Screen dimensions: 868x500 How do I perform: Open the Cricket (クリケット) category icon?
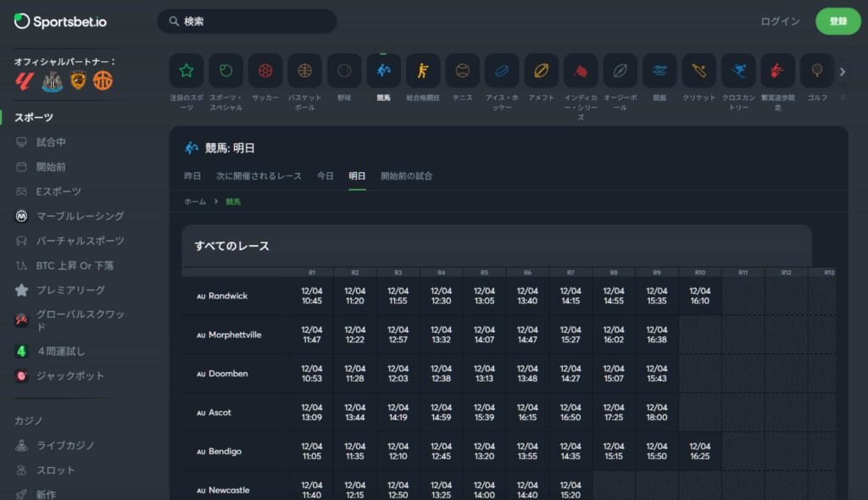[699, 71]
